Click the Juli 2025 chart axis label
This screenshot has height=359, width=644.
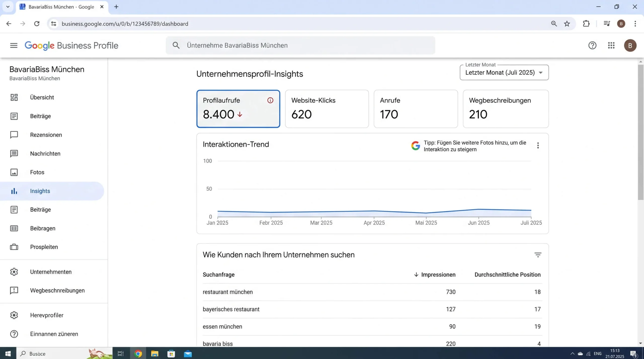(531, 223)
